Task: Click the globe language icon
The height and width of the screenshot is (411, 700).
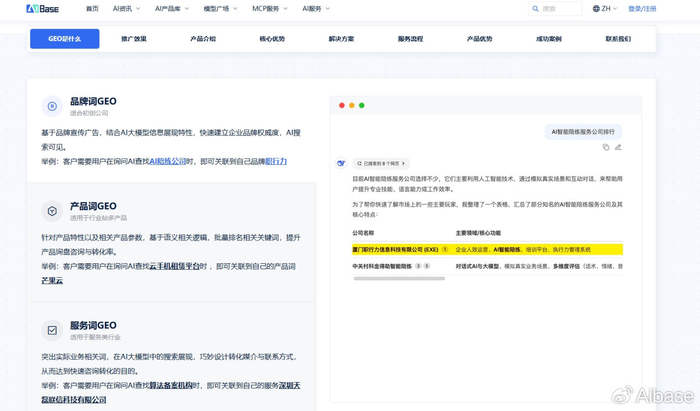Action: [596, 9]
